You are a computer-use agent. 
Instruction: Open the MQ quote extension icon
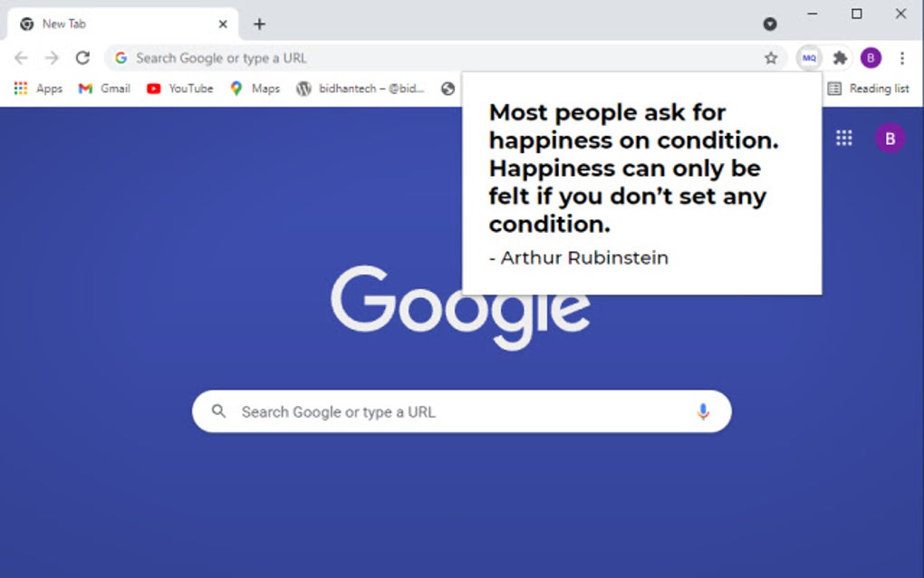click(x=809, y=58)
